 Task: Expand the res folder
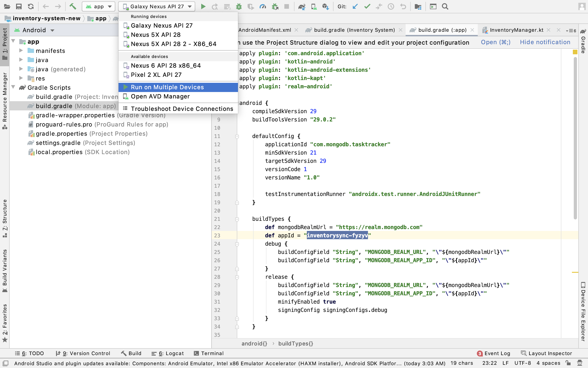tap(21, 78)
